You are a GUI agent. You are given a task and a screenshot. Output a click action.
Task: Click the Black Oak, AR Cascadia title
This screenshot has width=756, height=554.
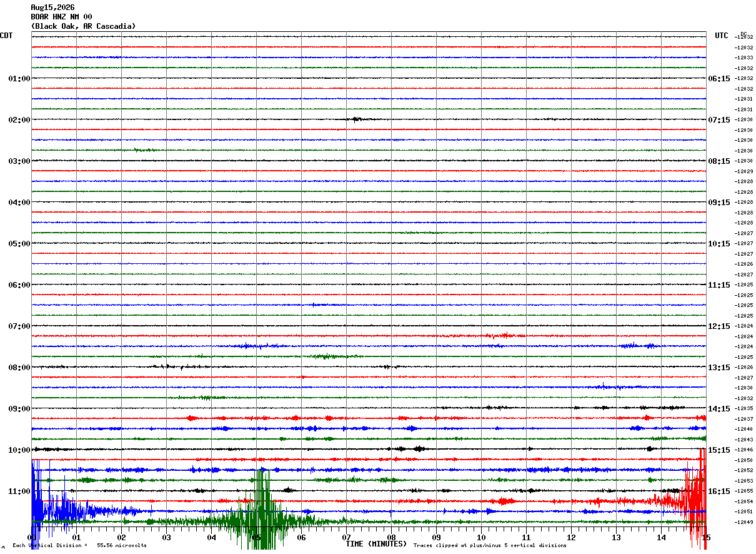pos(83,26)
